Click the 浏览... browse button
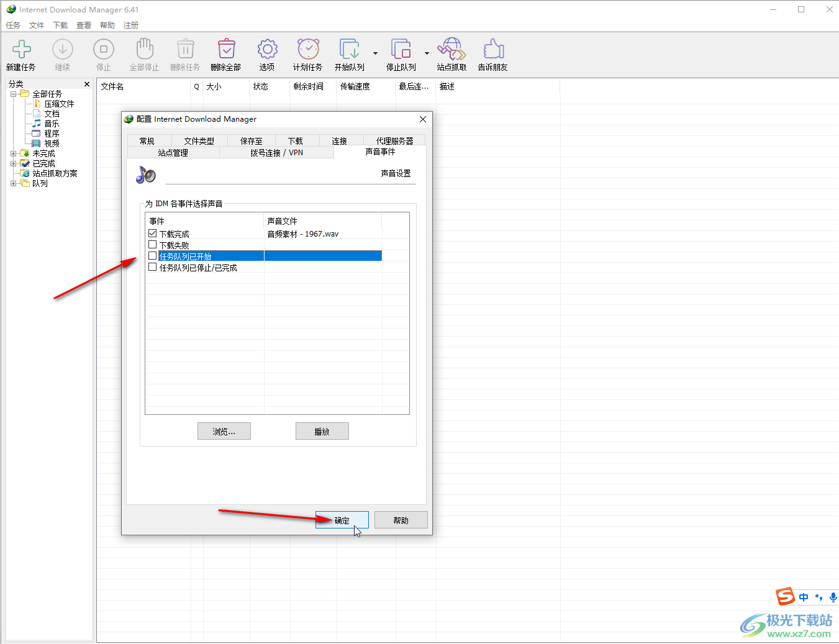839x644 pixels. coord(224,432)
